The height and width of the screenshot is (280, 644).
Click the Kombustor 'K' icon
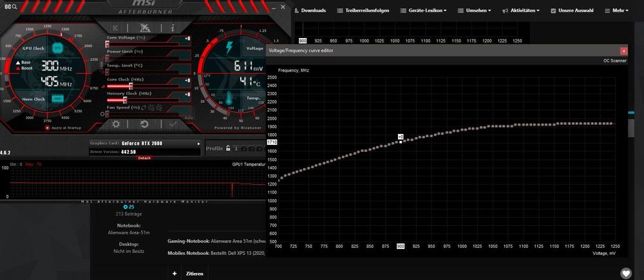(x=115, y=28)
